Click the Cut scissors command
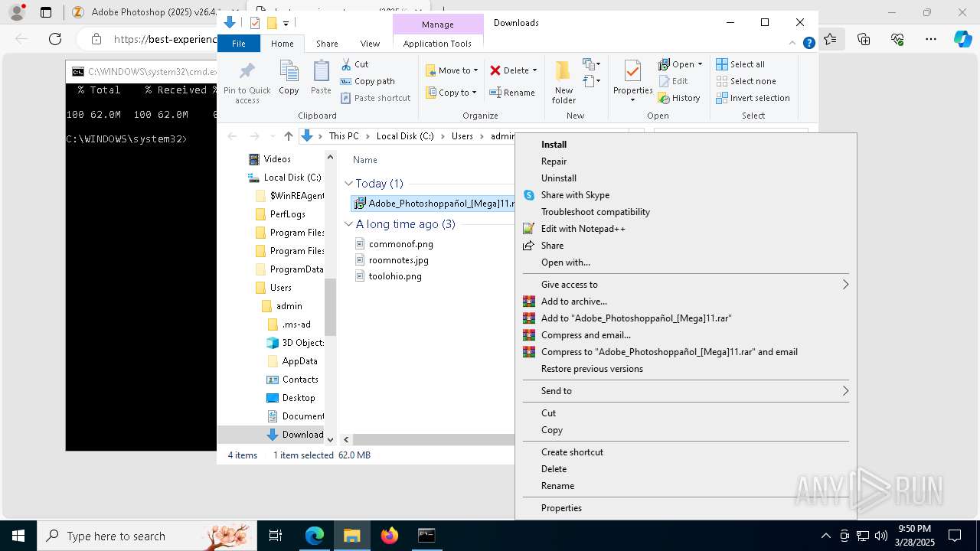 354,64
